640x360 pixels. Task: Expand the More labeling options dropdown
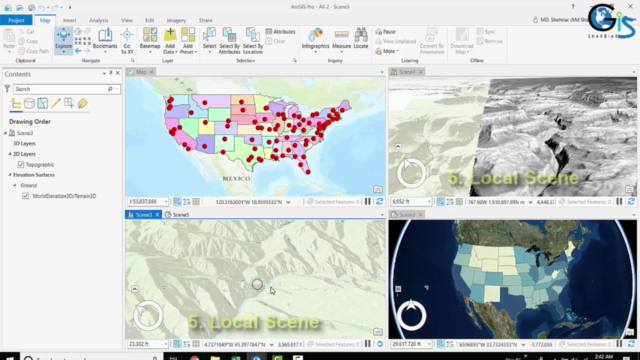coord(387,51)
